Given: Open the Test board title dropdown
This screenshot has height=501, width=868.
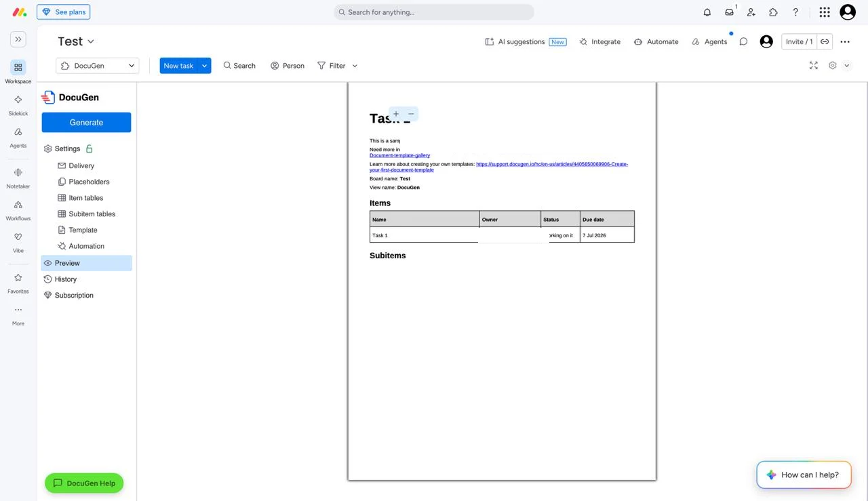Looking at the screenshot, I should (x=76, y=41).
